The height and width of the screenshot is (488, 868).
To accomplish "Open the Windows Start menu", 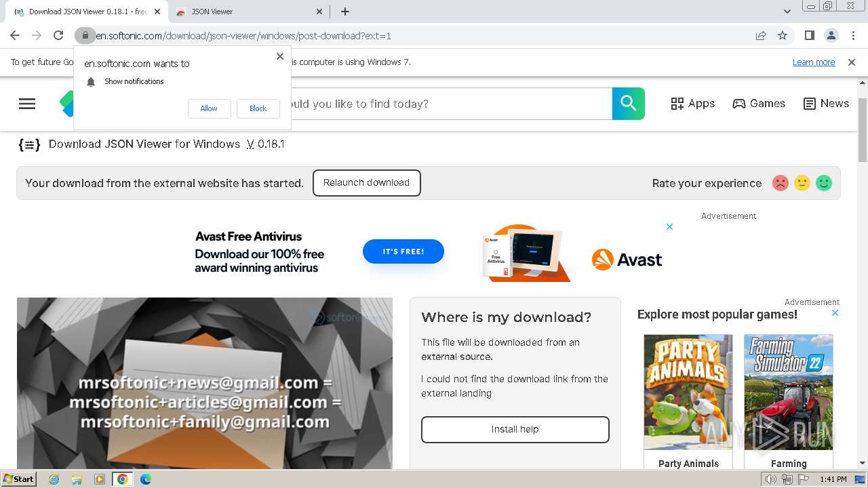I will coord(18,479).
